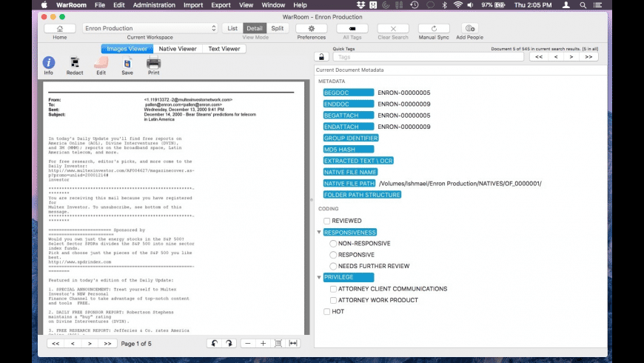Collapse the RESPONSIVENESS section triangle
Viewport: 644px width, 363px height.
click(x=319, y=232)
